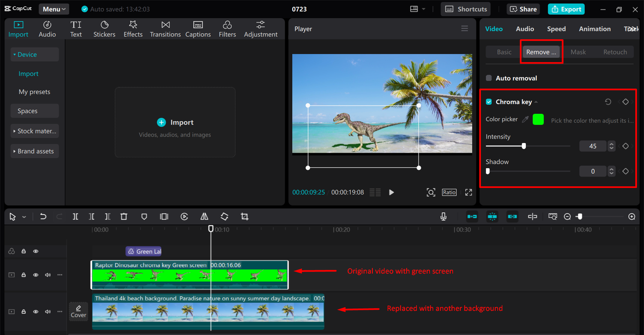Image resolution: width=644 pixels, height=335 pixels.
Task: Mute the Thailand beach background track
Action: click(x=48, y=312)
